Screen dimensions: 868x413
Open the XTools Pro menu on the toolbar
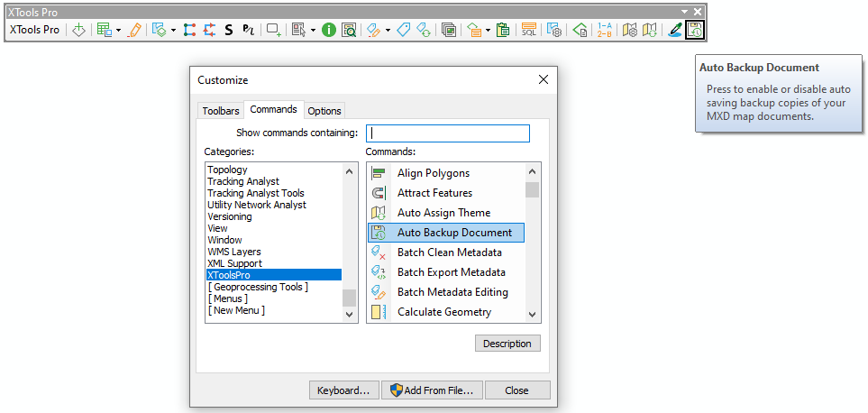tap(34, 30)
